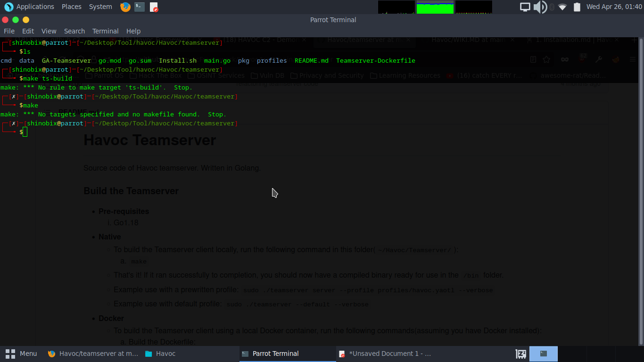Click the terminal launcher icon in top panel
Screen dimensions: 644x362
click(139, 7)
